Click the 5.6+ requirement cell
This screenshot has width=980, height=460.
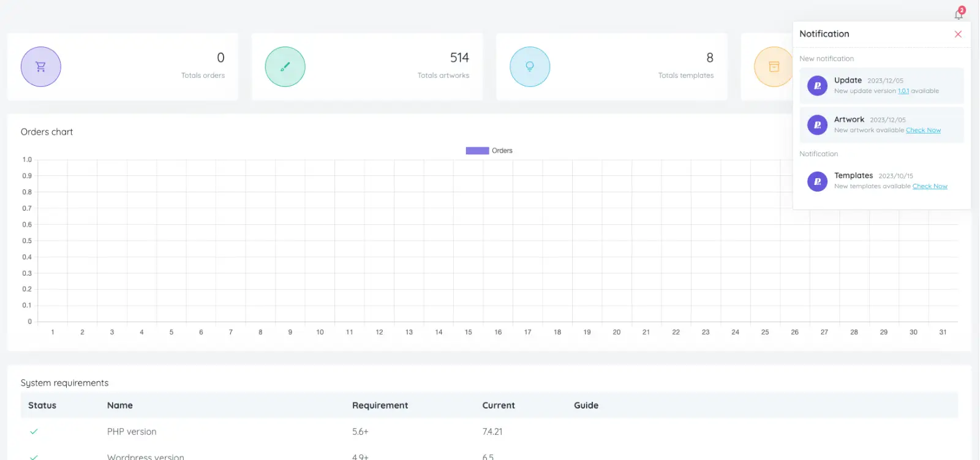point(360,432)
